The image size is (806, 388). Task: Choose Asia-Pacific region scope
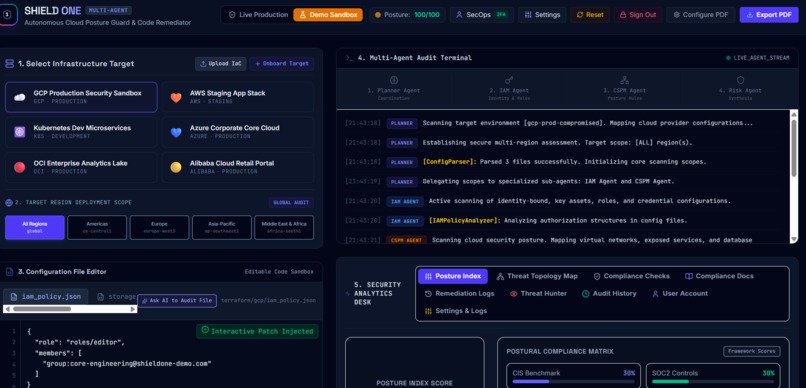pos(222,227)
